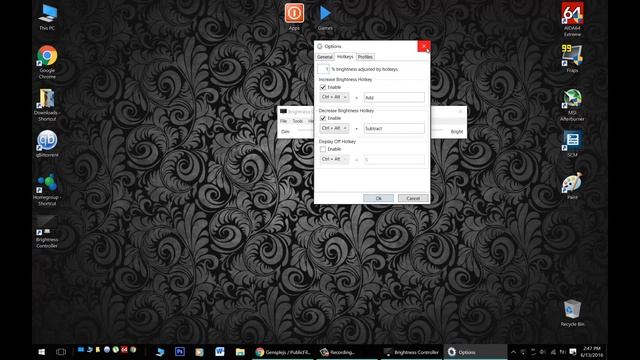The height and width of the screenshot is (360, 640).
Task: Open the Brightness Controller desktop shortcut
Action: click(47, 232)
